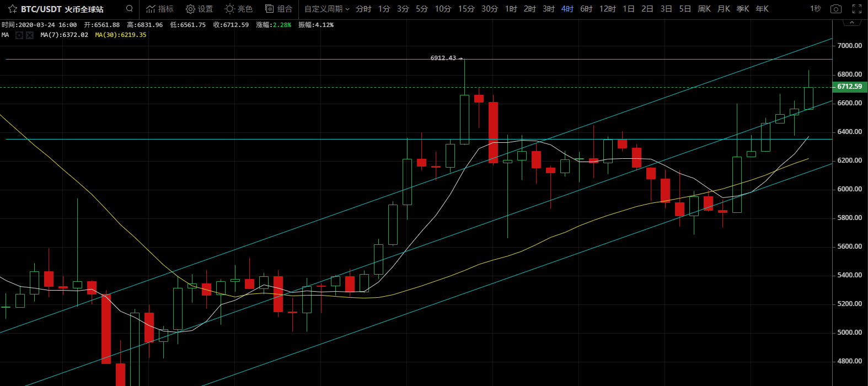Switch to the 10分 interval
This screenshot has width=868, height=386.
443,9
